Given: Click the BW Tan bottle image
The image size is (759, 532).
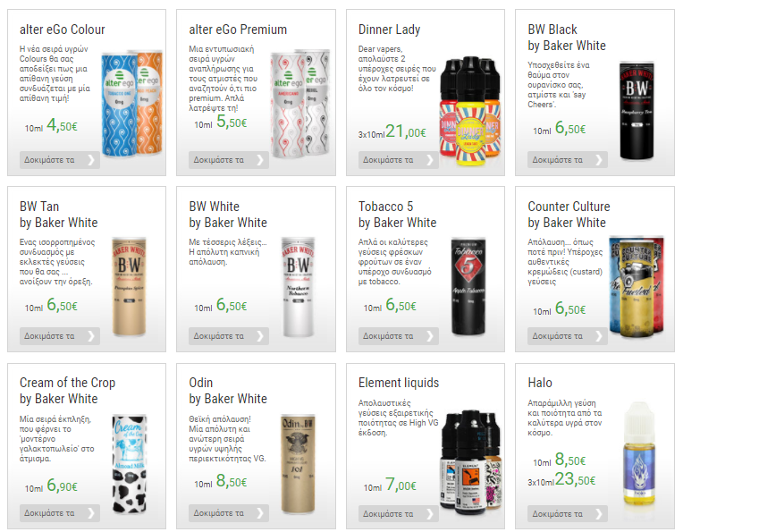Looking at the screenshot, I should [129, 287].
